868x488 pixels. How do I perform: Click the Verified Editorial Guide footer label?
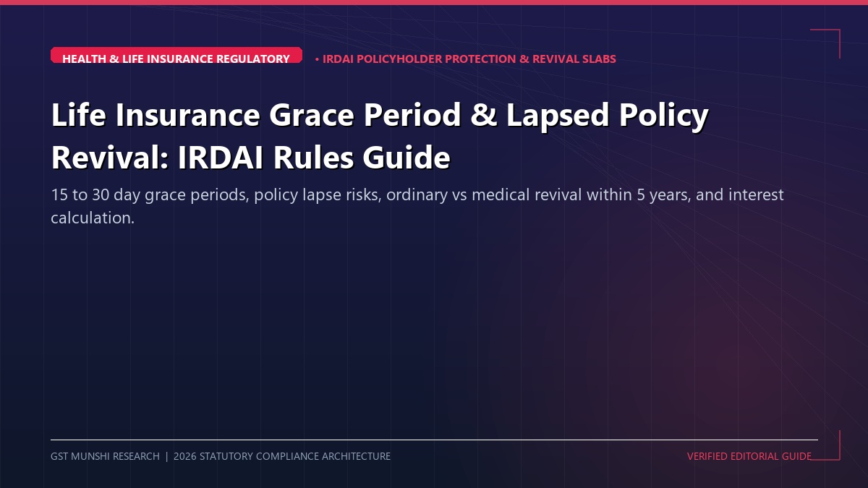[749, 456]
